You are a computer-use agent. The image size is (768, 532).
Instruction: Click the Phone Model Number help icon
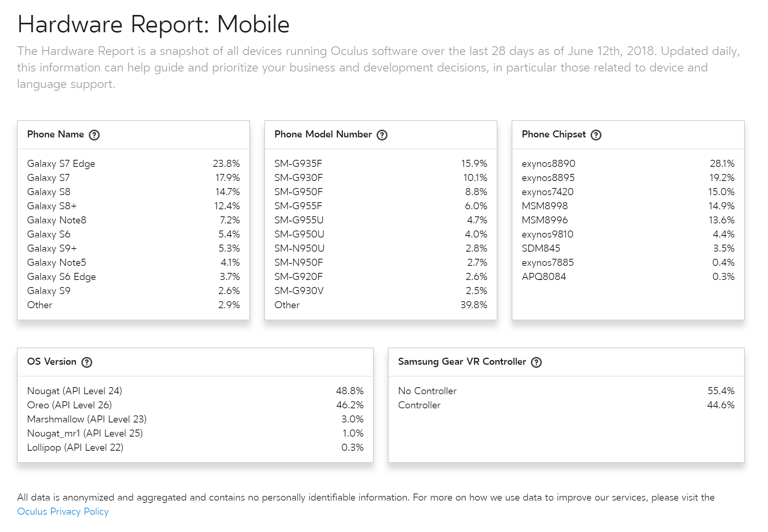pos(382,135)
